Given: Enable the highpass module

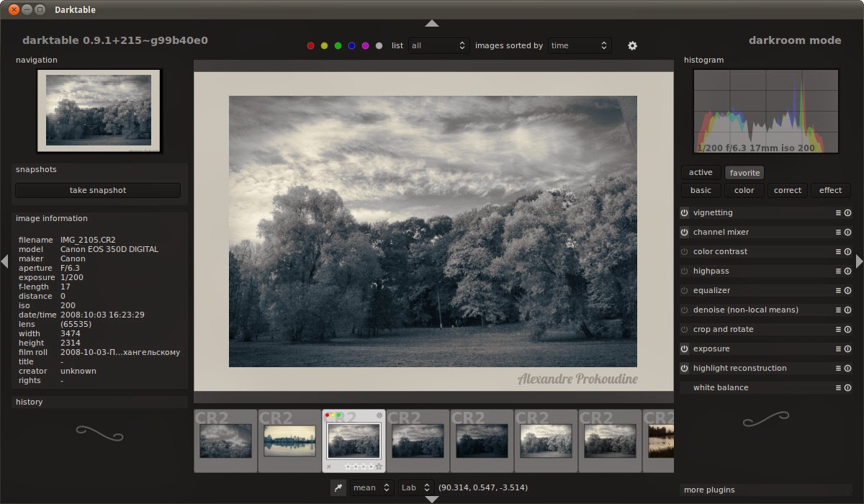Looking at the screenshot, I should click(683, 271).
